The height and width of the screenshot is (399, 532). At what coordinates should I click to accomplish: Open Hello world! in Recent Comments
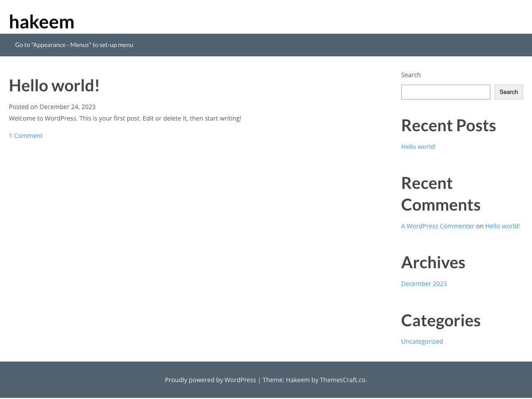click(x=502, y=226)
